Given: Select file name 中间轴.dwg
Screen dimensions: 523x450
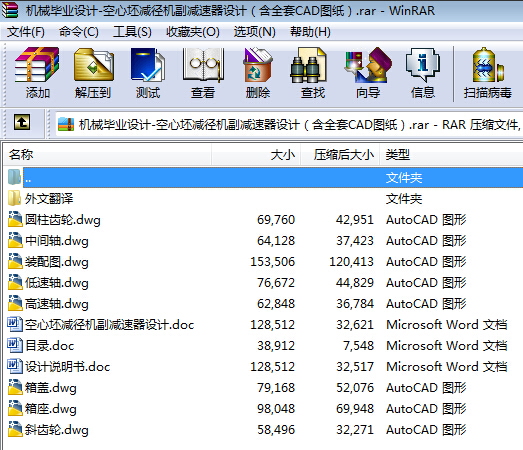Looking at the screenshot, I should [x=57, y=241].
